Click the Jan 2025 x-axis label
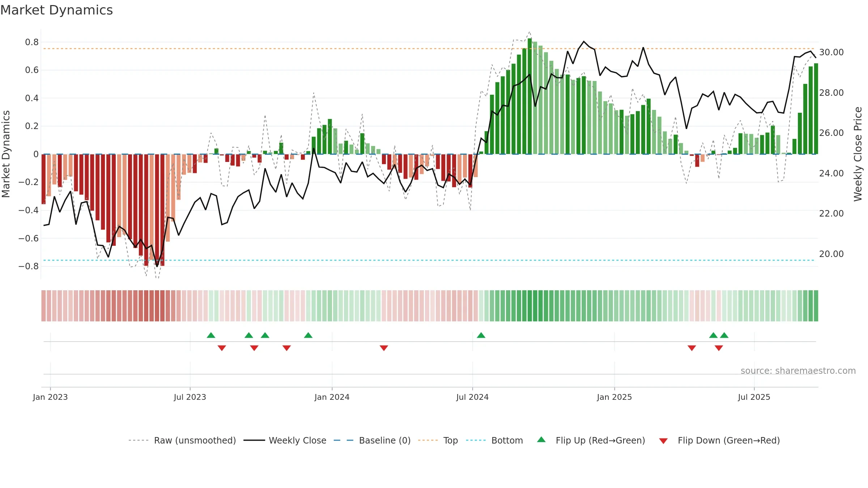 coord(614,397)
